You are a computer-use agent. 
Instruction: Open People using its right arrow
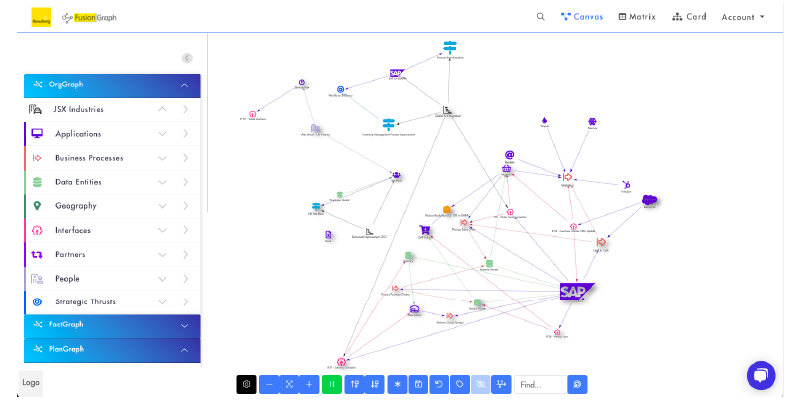pos(185,279)
